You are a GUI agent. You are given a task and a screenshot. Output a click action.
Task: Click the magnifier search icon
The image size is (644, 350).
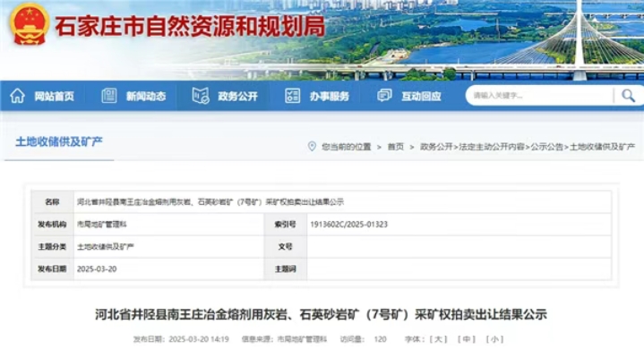click(x=628, y=96)
